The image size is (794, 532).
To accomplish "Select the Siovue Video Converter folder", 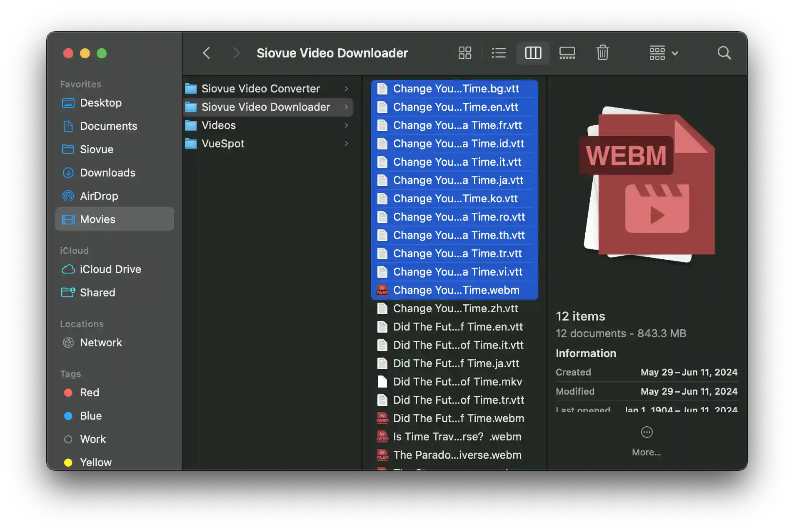I will [x=269, y=89].
